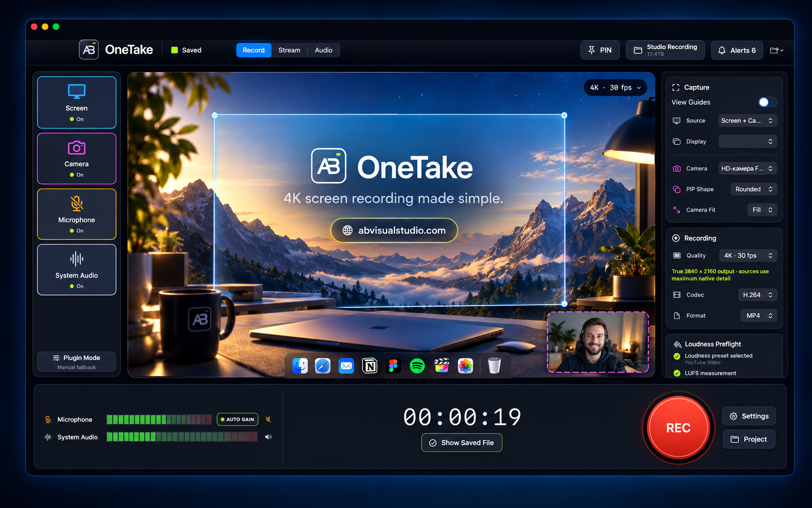
Task: Click the mute microphone icon beside Auto Gain
Action: click(268, 419)
